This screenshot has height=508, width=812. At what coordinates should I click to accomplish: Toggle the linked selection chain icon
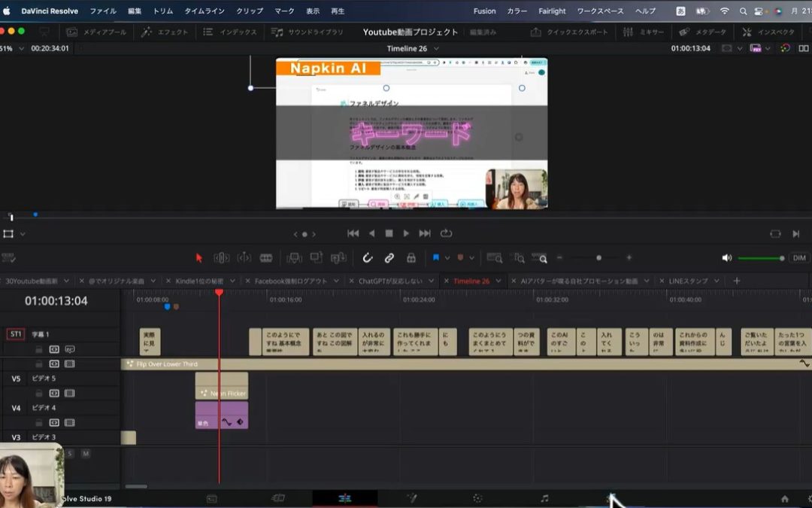tap(389, 257)
